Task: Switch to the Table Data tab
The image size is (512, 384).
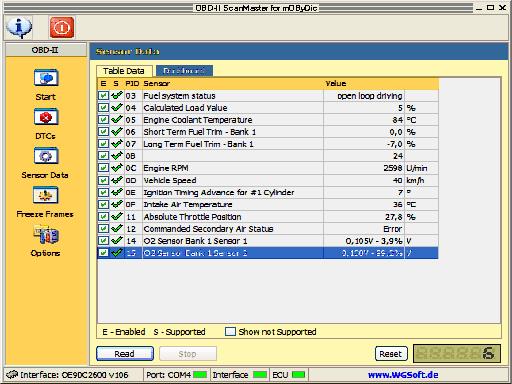Action: [x=124, y=71]
